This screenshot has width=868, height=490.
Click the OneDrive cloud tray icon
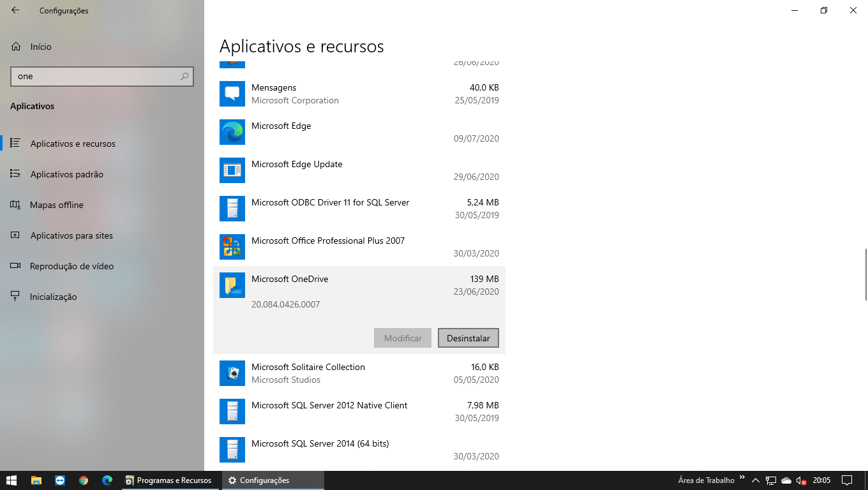[786, 480]
